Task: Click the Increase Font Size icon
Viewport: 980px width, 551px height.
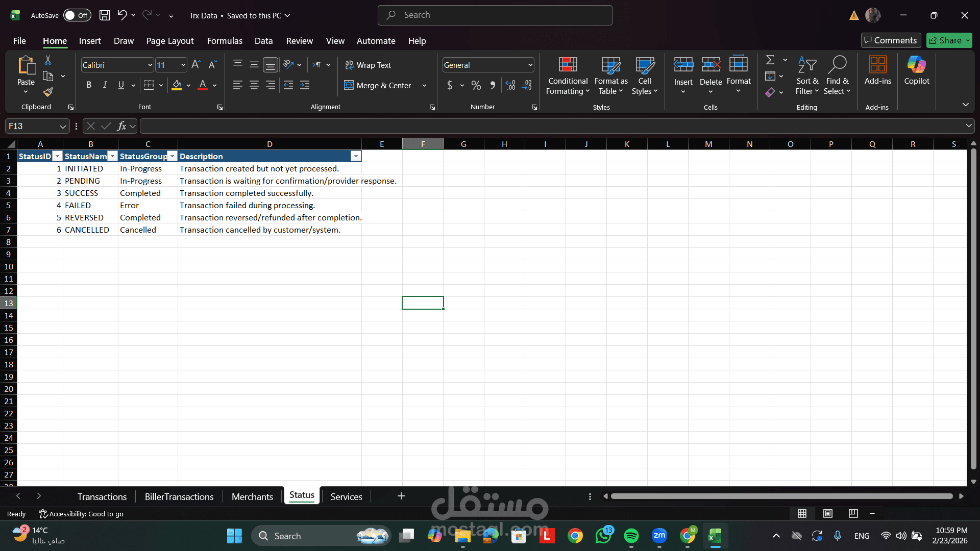Action: pos(196,65)
